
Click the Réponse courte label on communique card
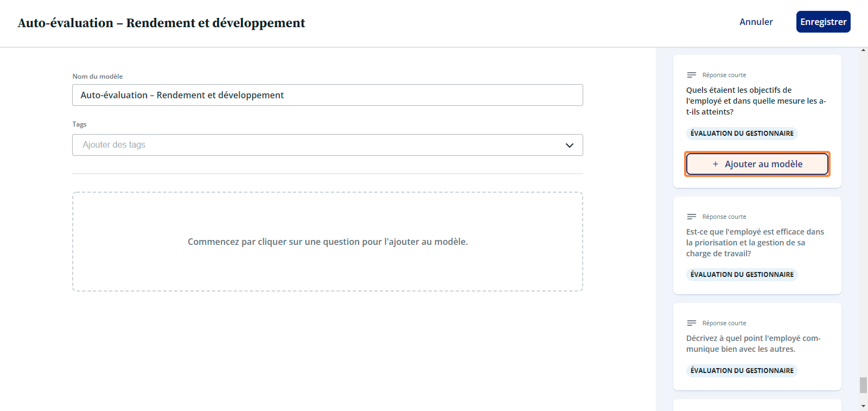tap(724, 323)
